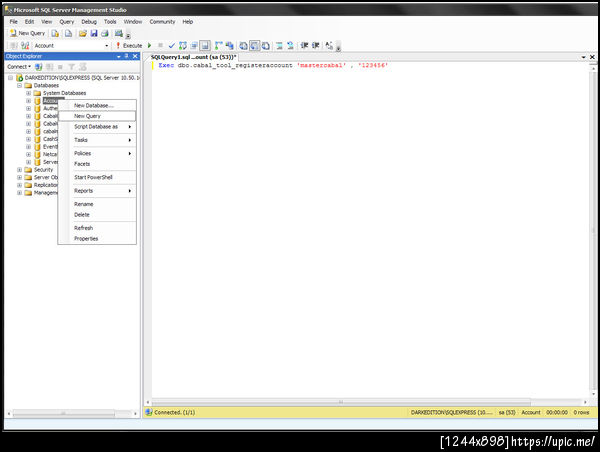This screenshot has width=600, height=452.
Task: Click the red exclamation Execute button
Action: point(129,46)
